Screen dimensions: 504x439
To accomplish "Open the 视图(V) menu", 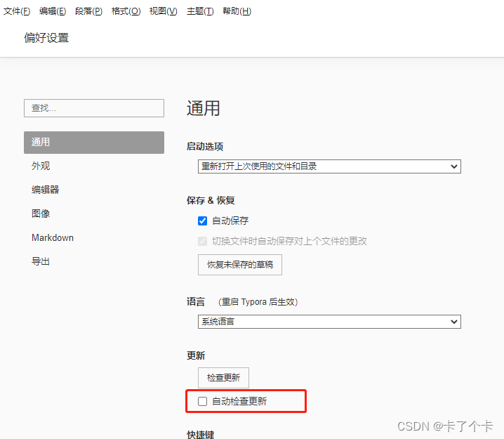I will [x=164, y=11].
